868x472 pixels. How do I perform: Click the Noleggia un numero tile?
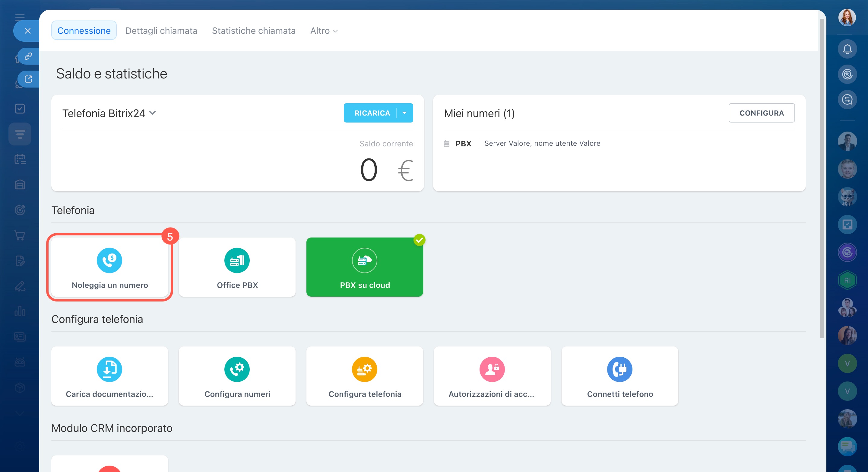click(109, 267)
